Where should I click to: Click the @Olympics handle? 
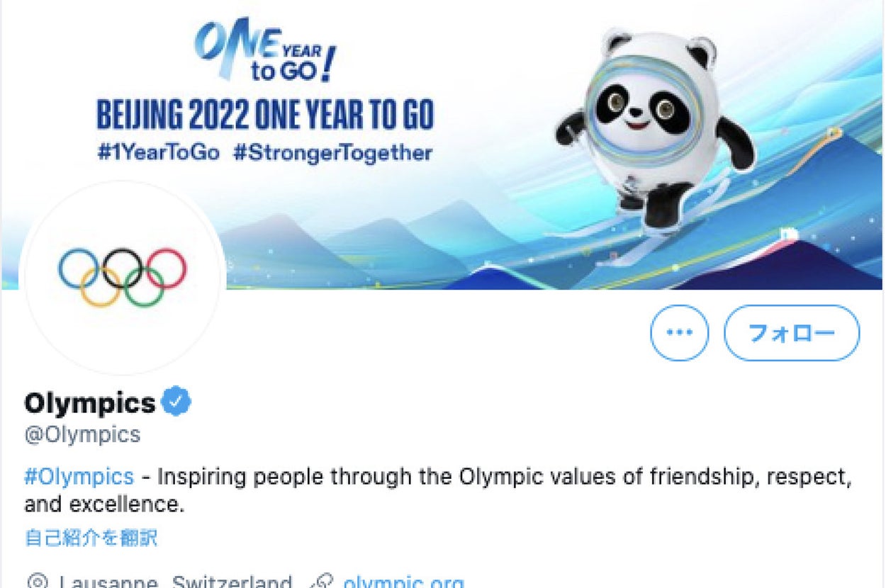pyautogui.click(x=82, y=434)
